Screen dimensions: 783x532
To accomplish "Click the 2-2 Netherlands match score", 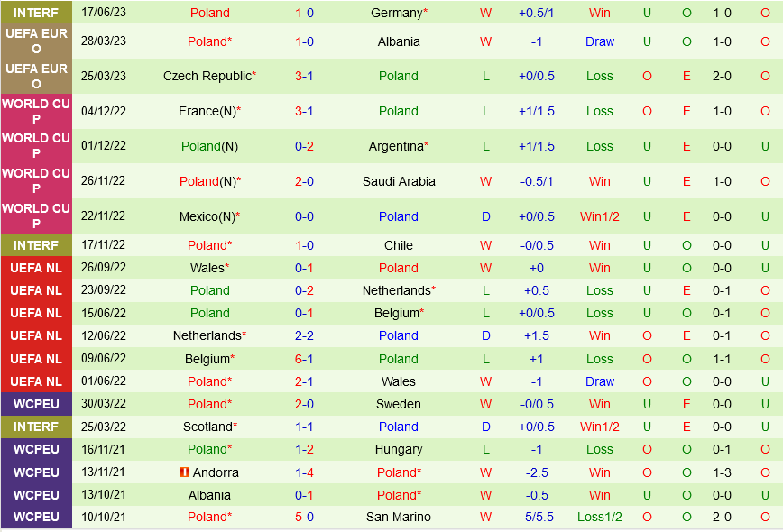I will [x=304, y=335].
